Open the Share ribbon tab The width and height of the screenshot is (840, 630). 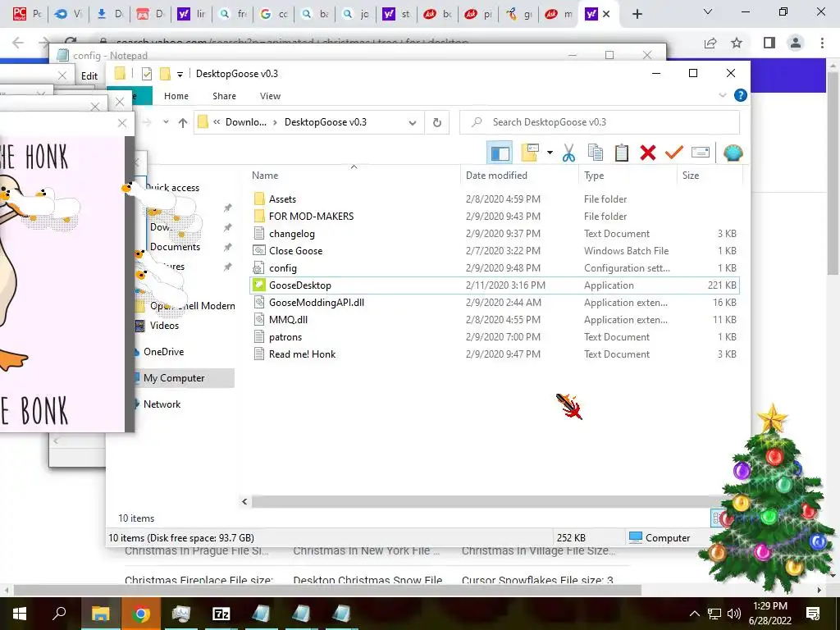[224, 96]
